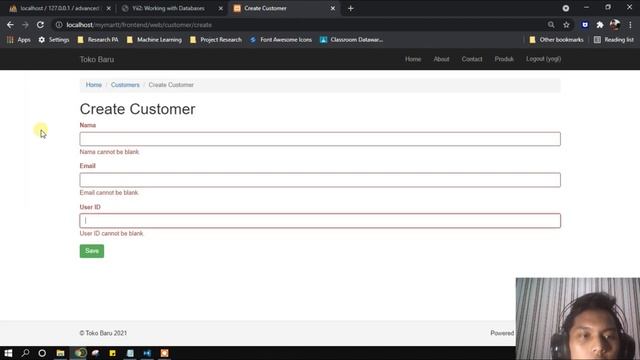640x360 pixels.
Task: Open the Settings bookmark
Action: 54,40
